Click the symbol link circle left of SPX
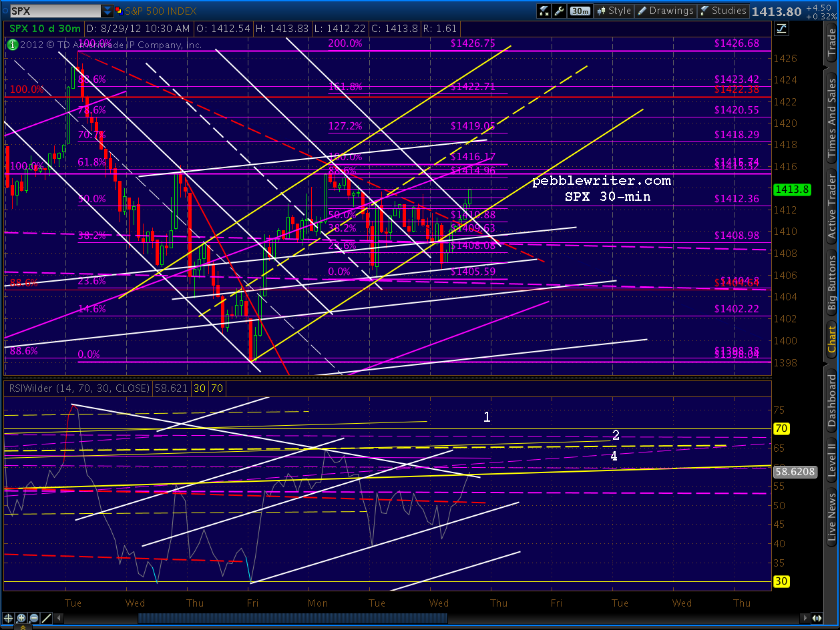The height and width of the screenshot is (630, 840). coord(5,11)
